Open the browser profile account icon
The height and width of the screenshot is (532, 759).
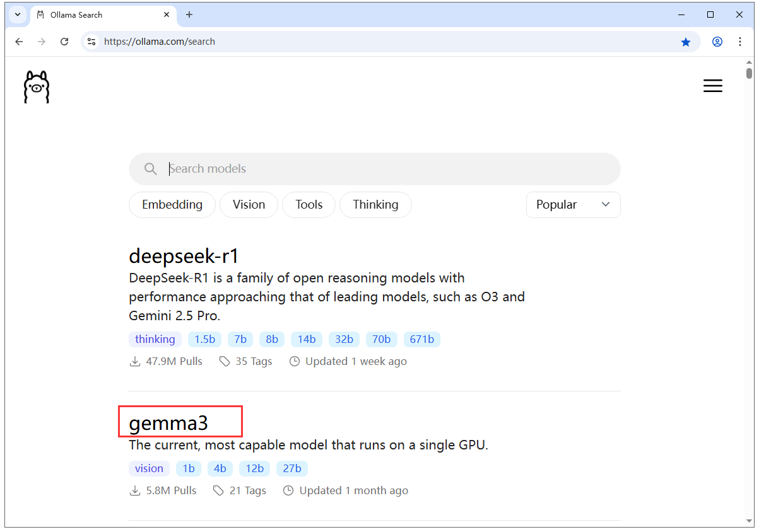(x=717, y=42)
